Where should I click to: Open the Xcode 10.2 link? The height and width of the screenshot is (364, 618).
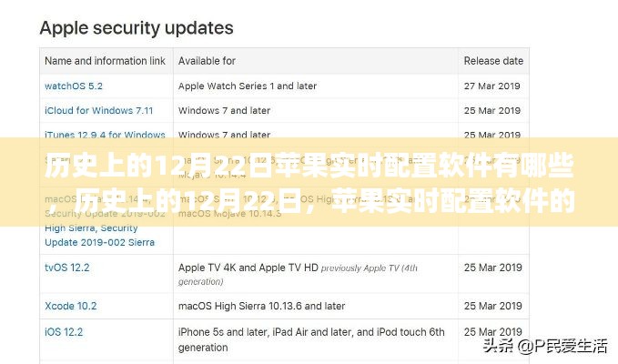click(71, 306)
